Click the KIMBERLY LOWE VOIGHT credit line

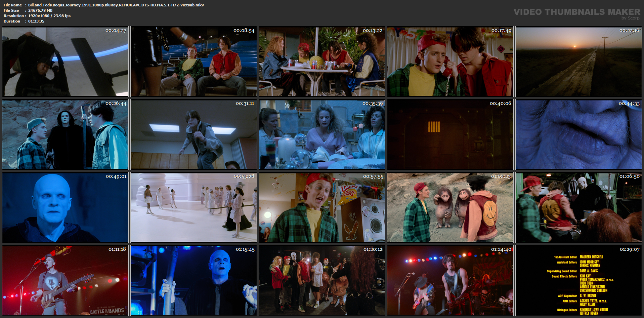point(594,310)
